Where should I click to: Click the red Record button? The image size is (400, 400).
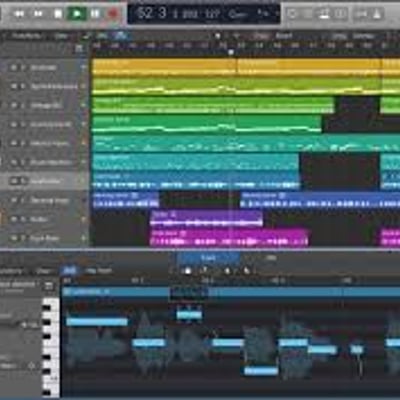click(x=113, y=14)
